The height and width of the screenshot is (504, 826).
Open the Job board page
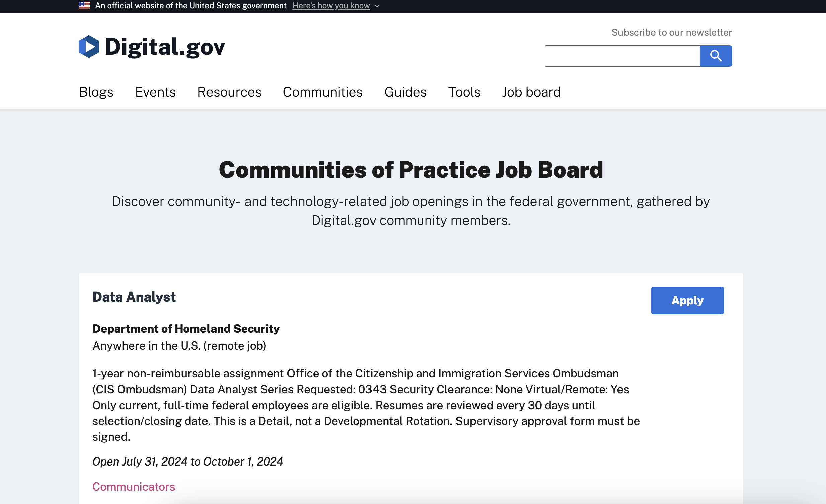531,92
